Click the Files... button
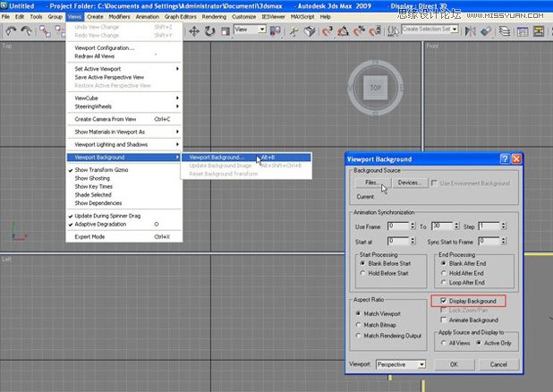This screenshot has height=392, width=553. coord(372,183)
